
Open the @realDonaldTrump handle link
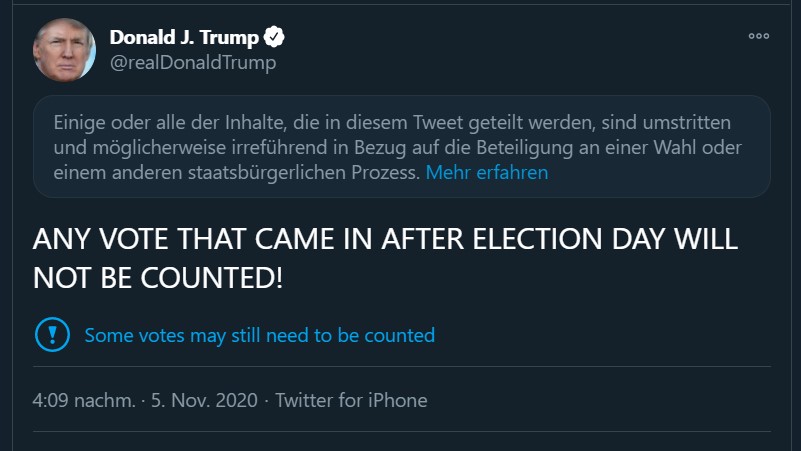coord(192,63)
